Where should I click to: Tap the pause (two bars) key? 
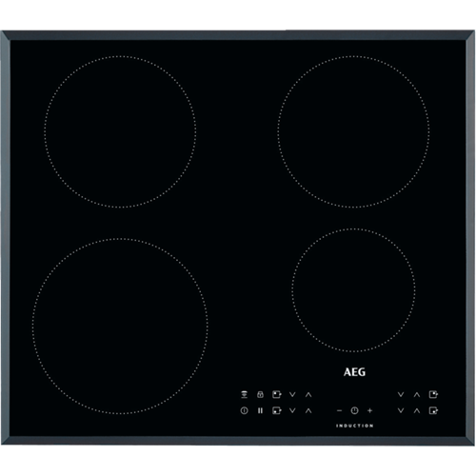[260, 410]
